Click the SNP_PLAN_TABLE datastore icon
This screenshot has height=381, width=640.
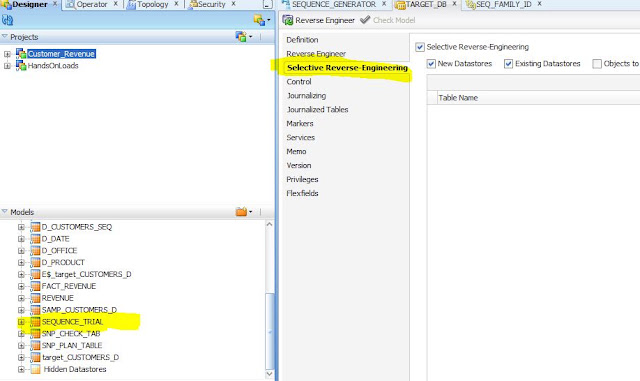tap(36, 345)
